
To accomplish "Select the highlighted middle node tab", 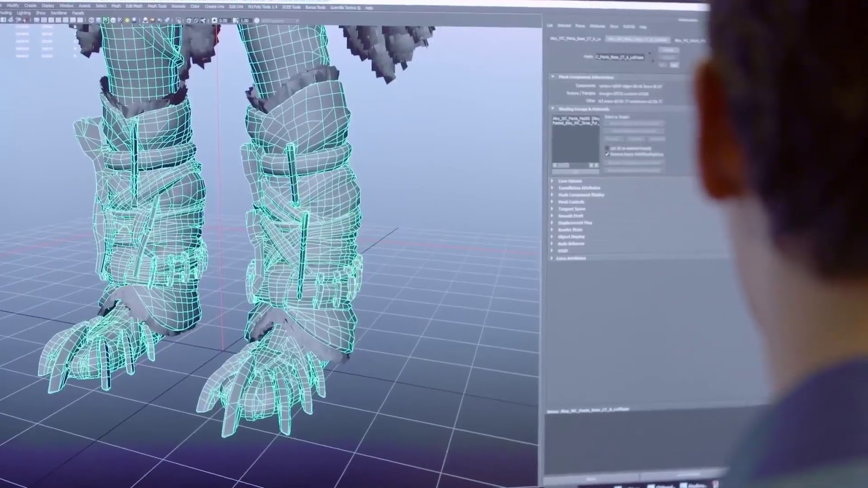I will point(638,40).
